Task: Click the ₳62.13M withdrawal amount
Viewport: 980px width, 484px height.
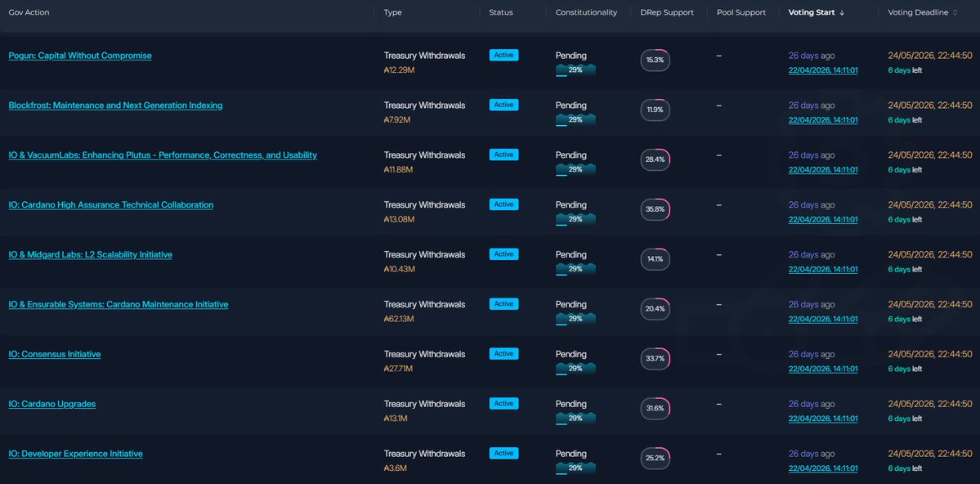Action: click(x=399, y=319)
